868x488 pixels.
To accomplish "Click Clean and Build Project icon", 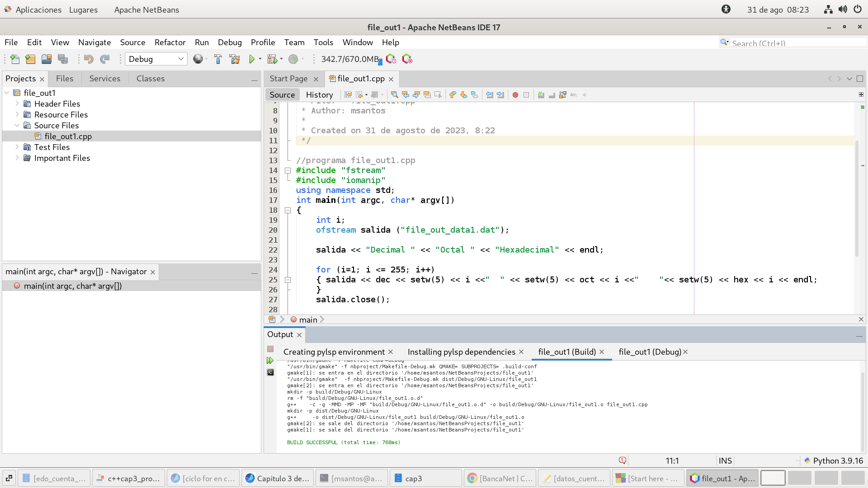I will pyautogui.click(x=234, y=59).
